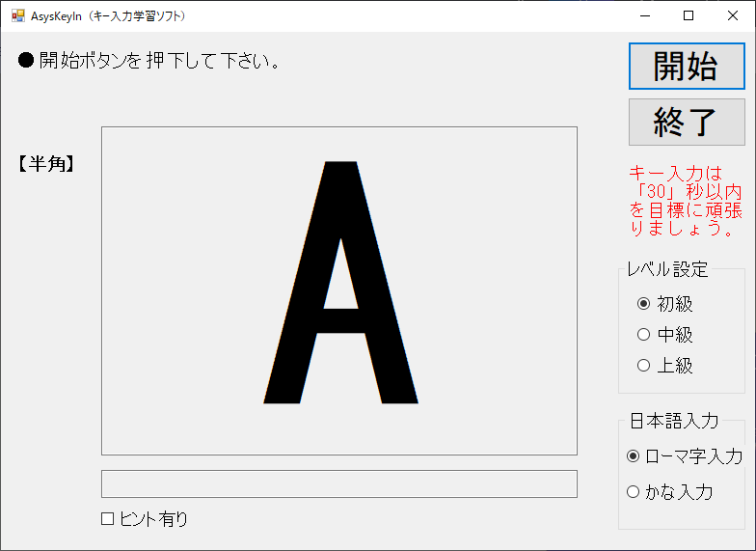Select the 初級 level radio button
Viewport: 756px width, 551px height.
tap(644, 304)
